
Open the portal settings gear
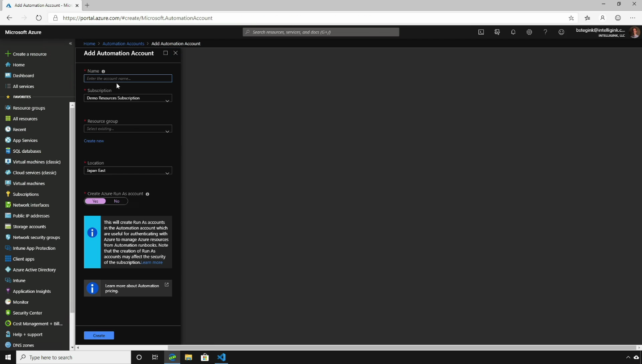529,32
